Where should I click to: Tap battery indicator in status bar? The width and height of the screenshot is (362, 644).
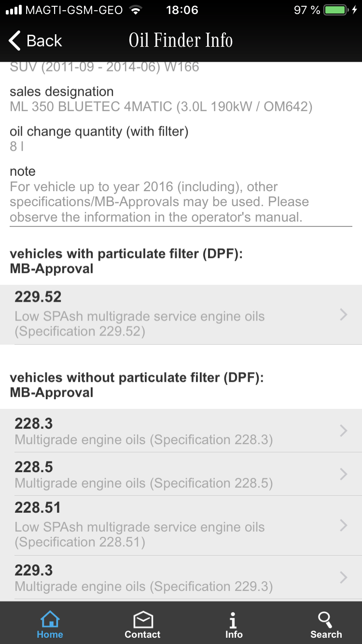[x=335, y=10]
